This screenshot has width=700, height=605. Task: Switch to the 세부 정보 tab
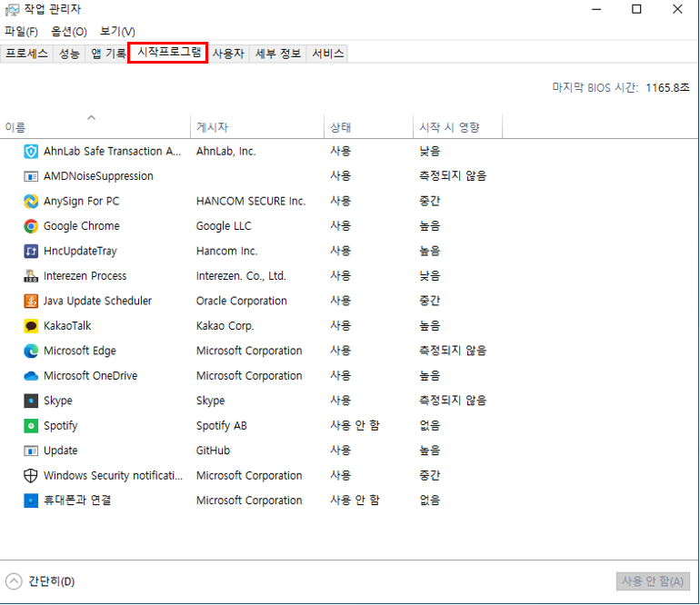(x=277, y=54)
